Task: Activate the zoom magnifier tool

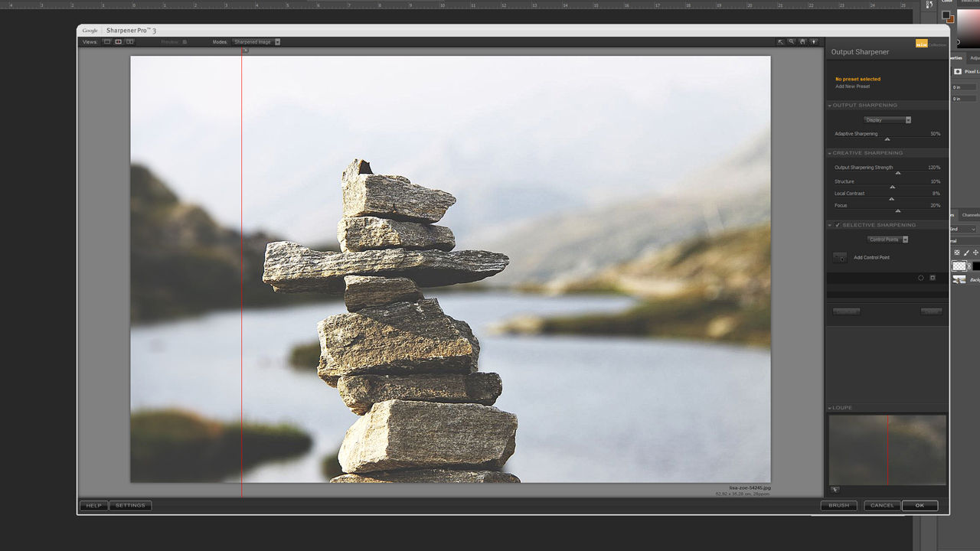Action: tap(792, 42)
